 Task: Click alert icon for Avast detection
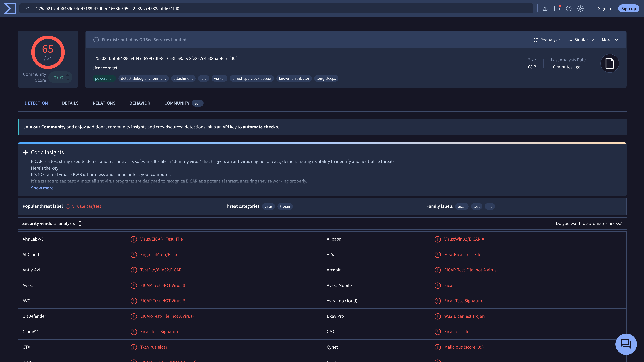point(134,285)
